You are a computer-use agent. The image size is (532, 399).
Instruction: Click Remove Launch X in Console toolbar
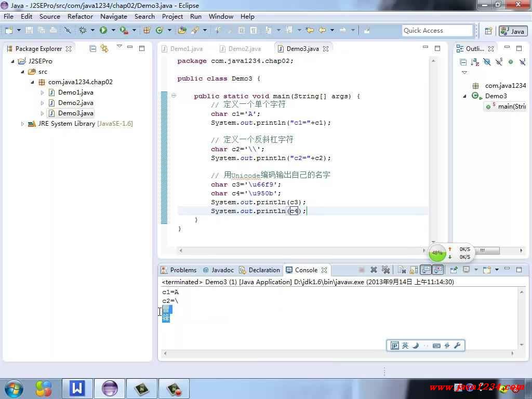point(374,270)
